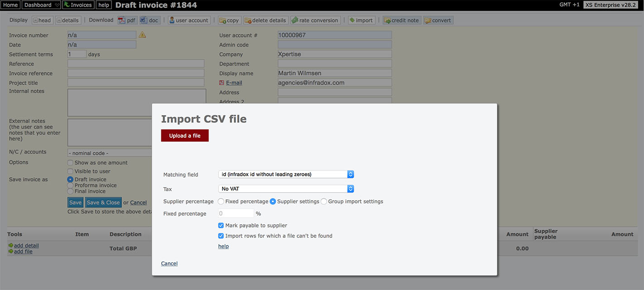Viewport: 644px width, 290px height.
Task: Open the help menu in top bar
Action: (x=104, y=5)
